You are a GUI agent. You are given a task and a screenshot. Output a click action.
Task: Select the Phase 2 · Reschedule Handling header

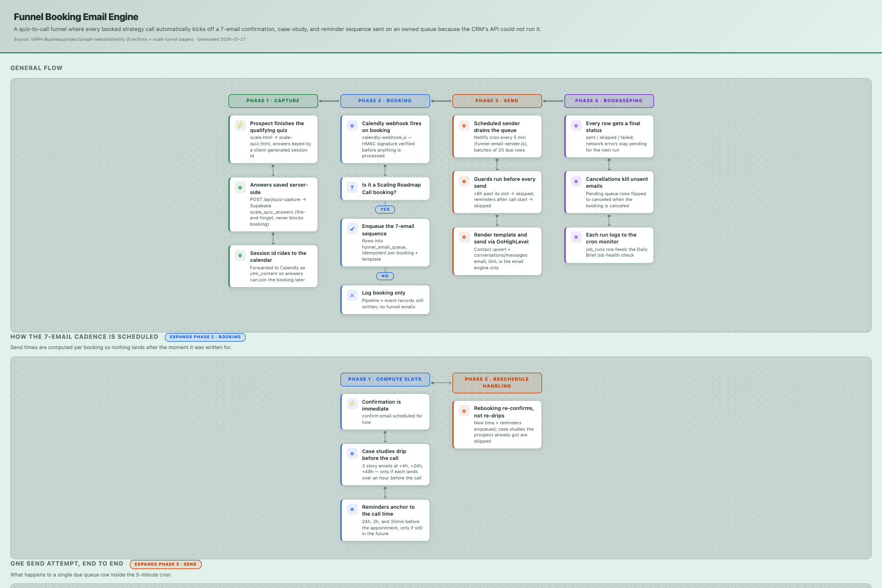[497, 383]
